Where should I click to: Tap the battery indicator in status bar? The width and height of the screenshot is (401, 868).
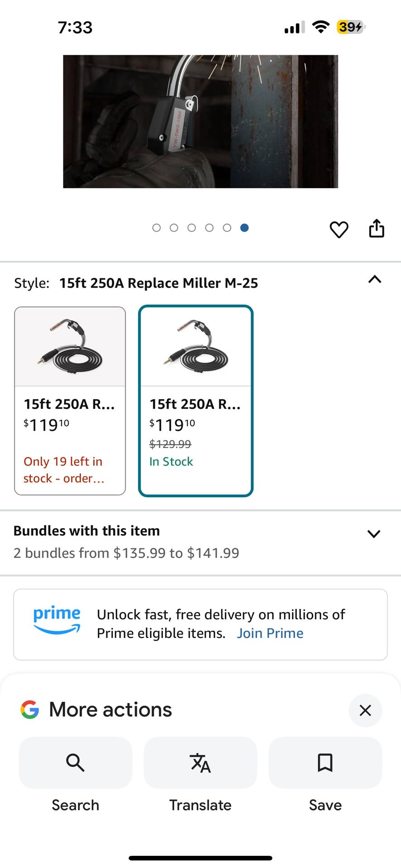(x=350, y=27)
